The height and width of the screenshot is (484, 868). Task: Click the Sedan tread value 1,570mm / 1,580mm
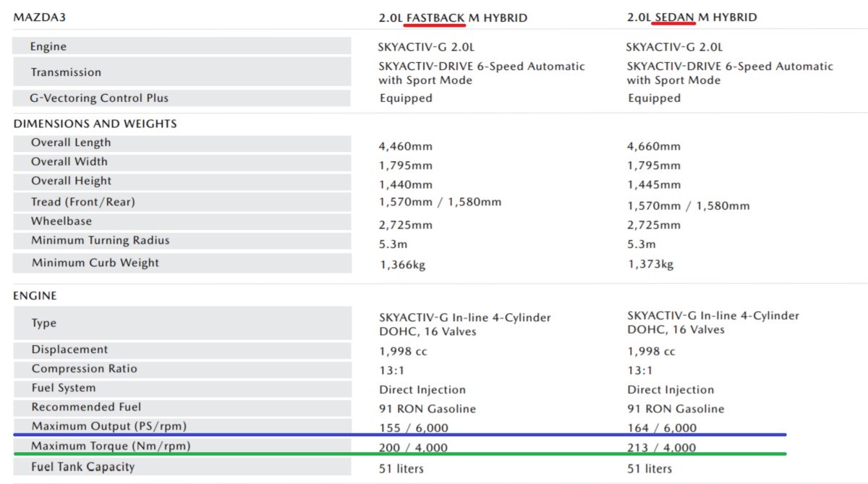tap(689, 206)
